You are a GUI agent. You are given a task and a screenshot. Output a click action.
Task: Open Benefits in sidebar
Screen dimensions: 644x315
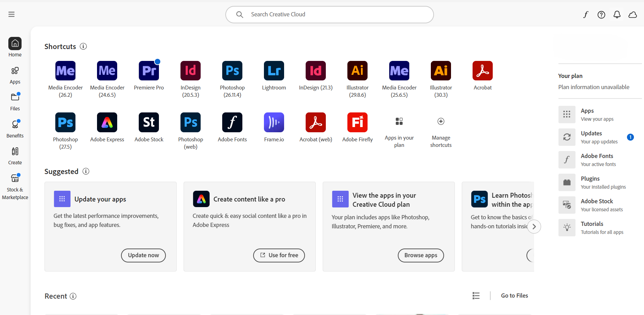coord(15,129)
